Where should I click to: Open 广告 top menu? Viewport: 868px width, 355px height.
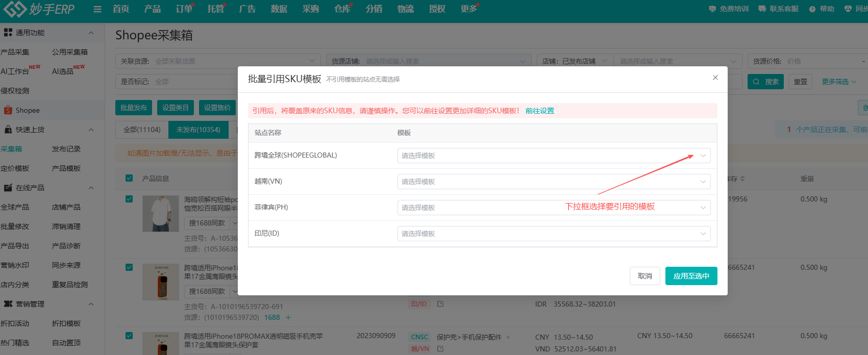(x=247, y=9)
